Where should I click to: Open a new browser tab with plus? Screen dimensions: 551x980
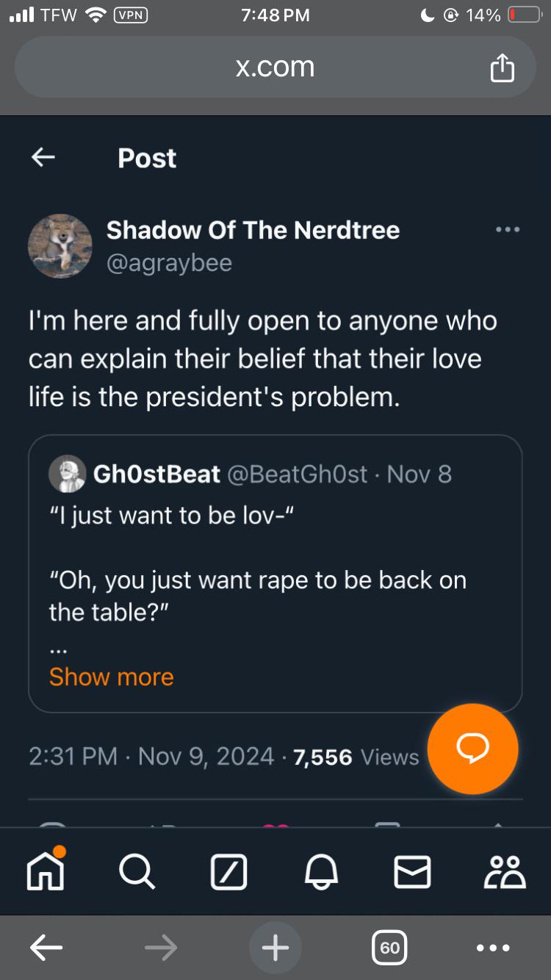click(275, 948)
